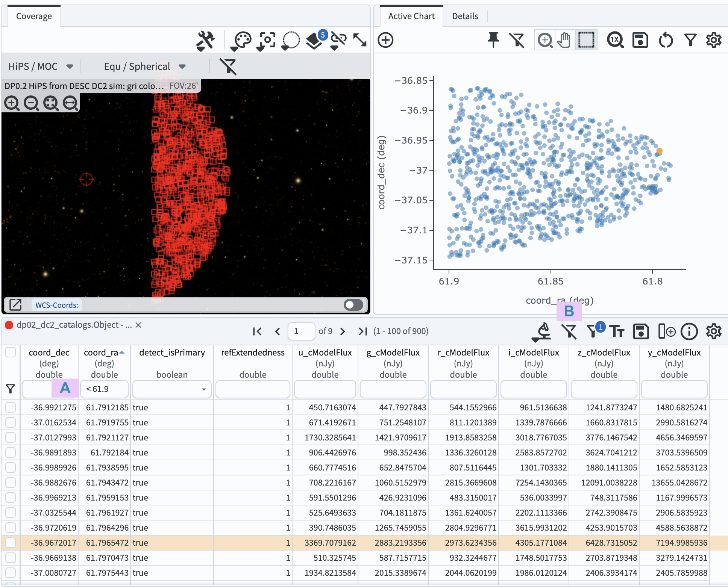728x587 pixels.
Task: Select the Coverage tab
Action: click(x=34, y=16)
